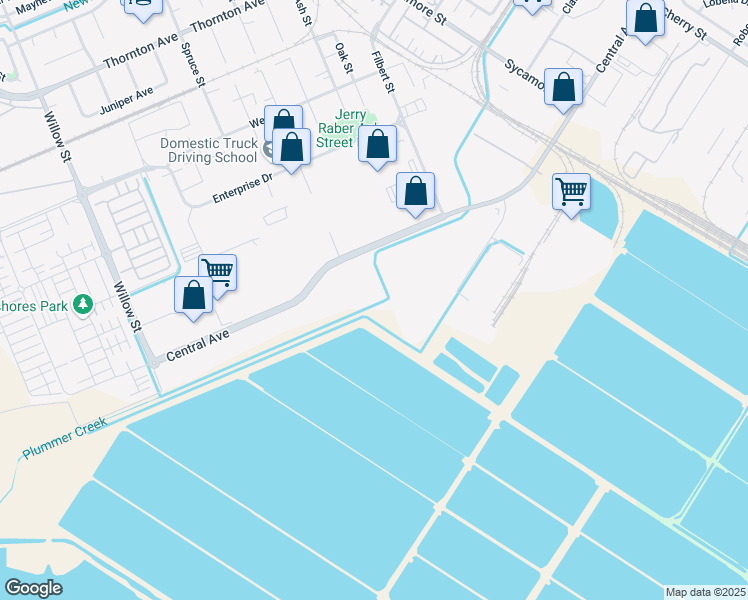Viewport: 748px width, 600px height.
Task: Open front shopping bag marker above Enterprise Dr
Action: [291, 150]
